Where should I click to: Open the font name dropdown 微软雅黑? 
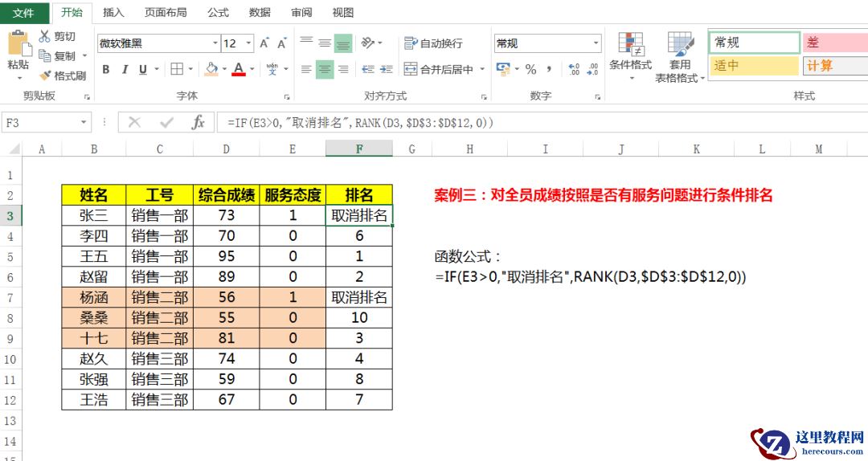point(215,43)
